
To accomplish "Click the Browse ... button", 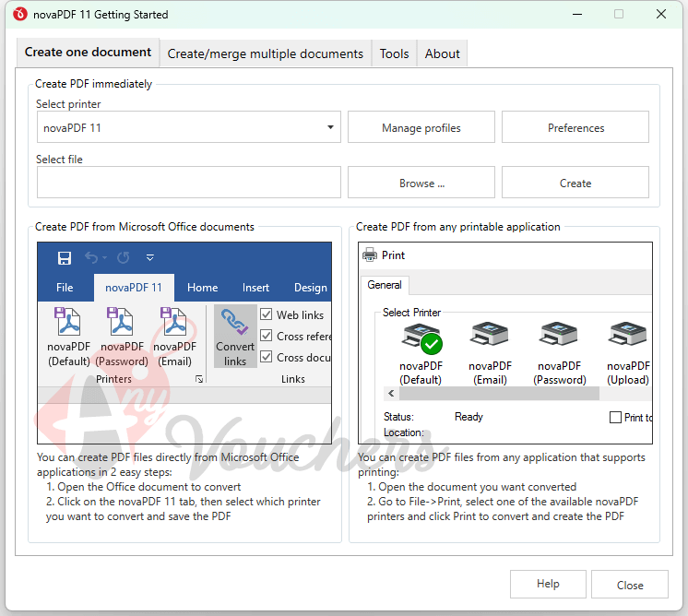I will 421,182.
